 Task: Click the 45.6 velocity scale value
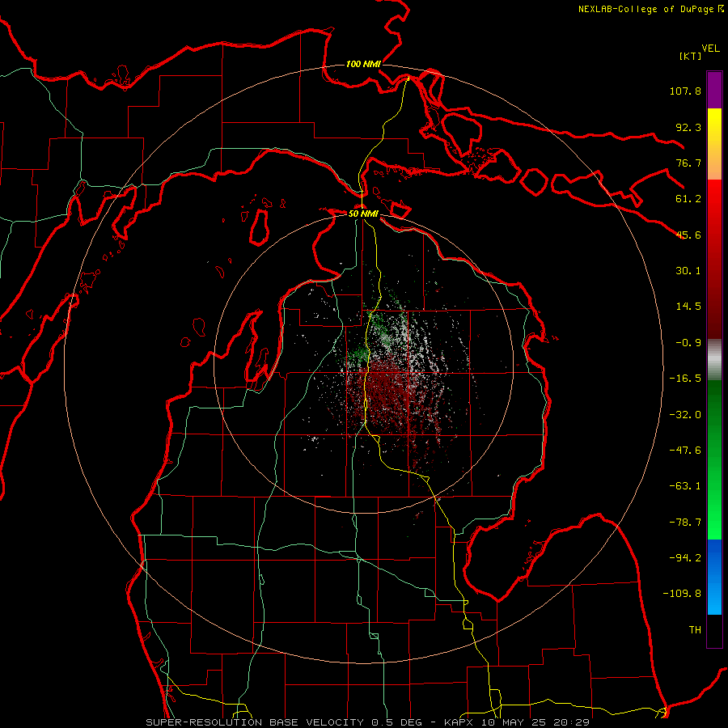(x=688, y=235)
